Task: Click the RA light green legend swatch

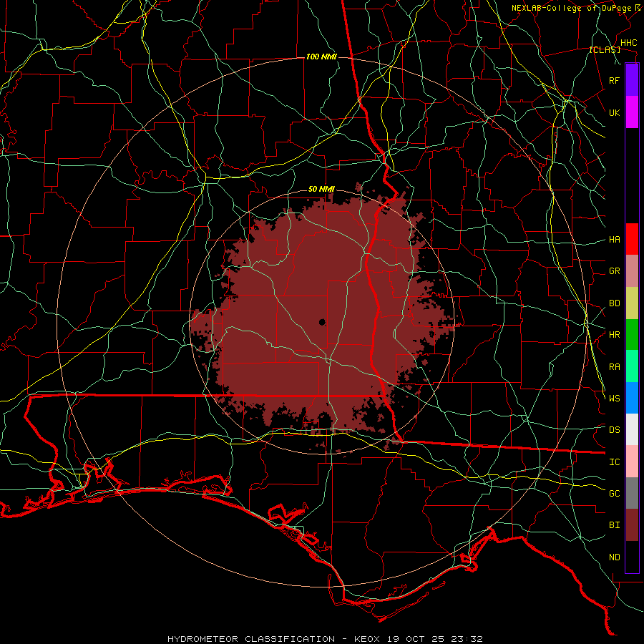Action: pos(632,366)
